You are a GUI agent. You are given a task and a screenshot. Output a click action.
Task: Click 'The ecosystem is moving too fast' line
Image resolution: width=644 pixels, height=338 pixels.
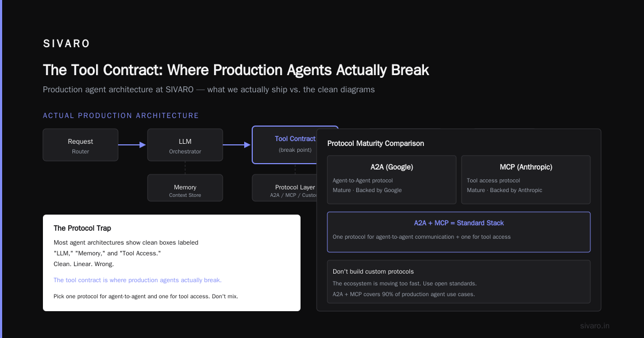(405, 283)
